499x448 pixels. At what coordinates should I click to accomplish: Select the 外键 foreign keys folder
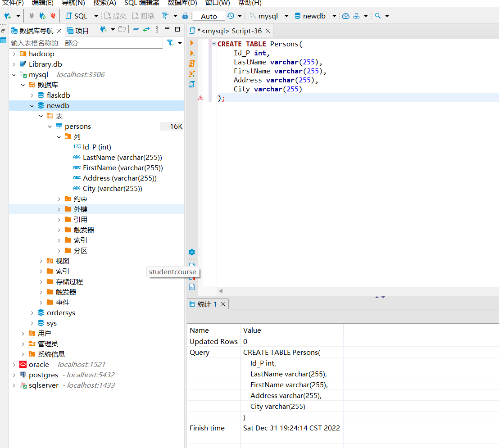coord(81,209)
